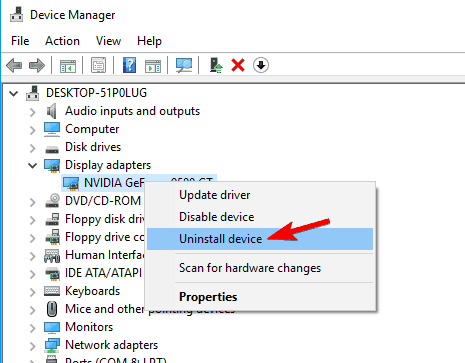The height and width of the screenshot is (363, 465).
Task: Select Audio inputs and outputs label
Action: tap(132, 111)
